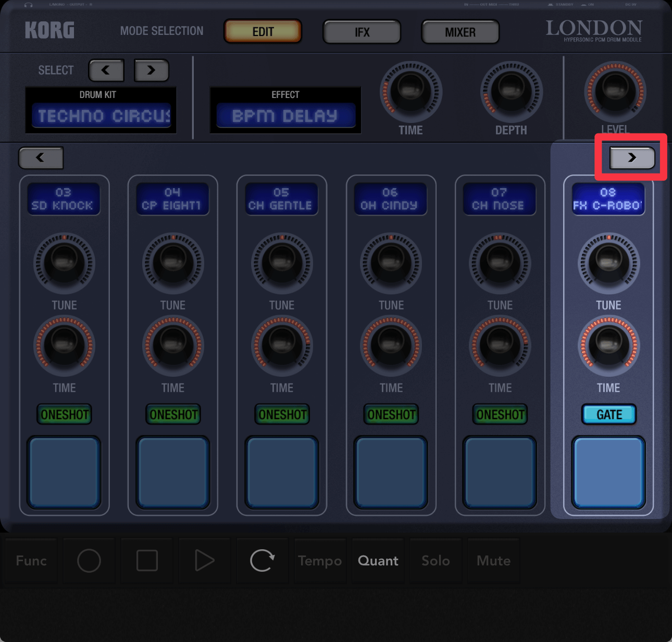
Task: Toggle GATE mode on FX C-Robo channel
Action: [x=608, y=415]
